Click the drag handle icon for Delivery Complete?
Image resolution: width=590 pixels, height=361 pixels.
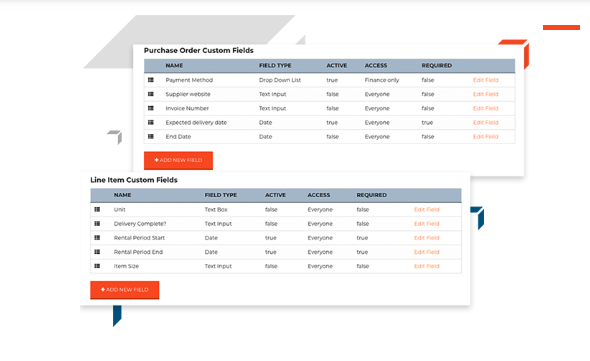tap(97, 224)
